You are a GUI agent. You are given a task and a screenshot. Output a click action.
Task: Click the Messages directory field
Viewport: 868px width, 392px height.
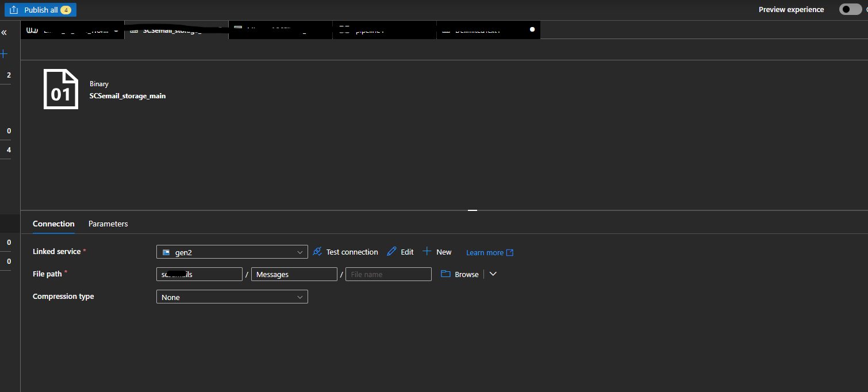pyautogui.click(x=294, y=274)
